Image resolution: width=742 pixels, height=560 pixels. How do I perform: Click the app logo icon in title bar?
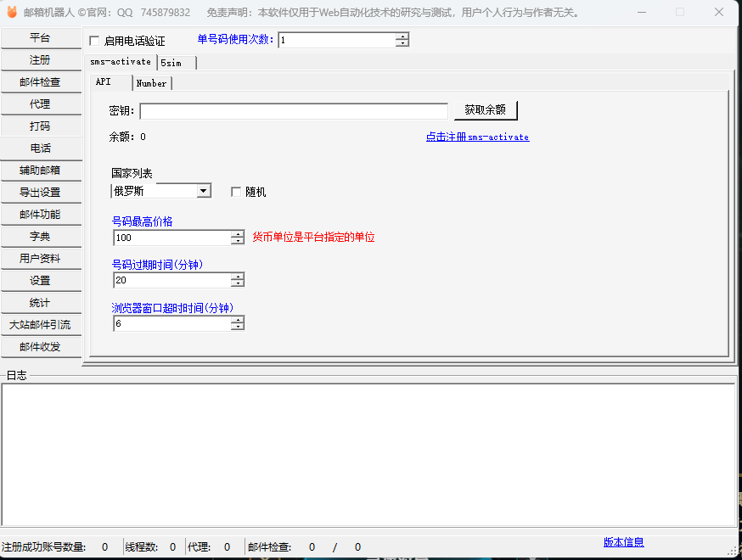click(x=12, y=12)
